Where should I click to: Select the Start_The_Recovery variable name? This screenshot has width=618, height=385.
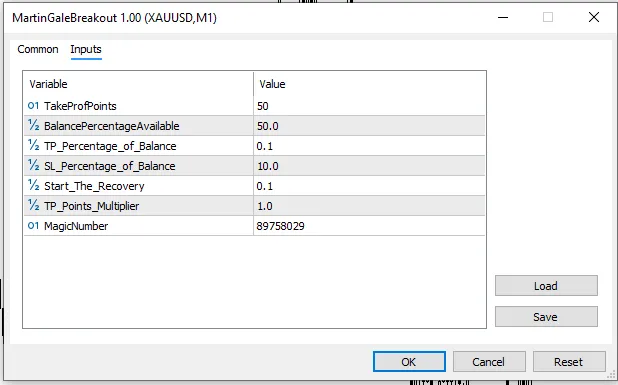pos(94,186)
